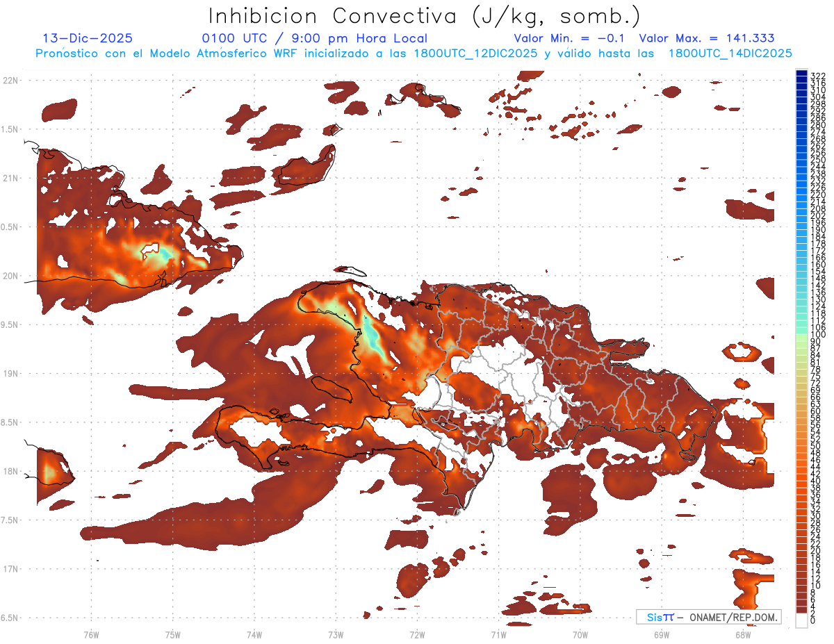
Task: Select the date label '13-Dic-2025'
Action: 88,38
